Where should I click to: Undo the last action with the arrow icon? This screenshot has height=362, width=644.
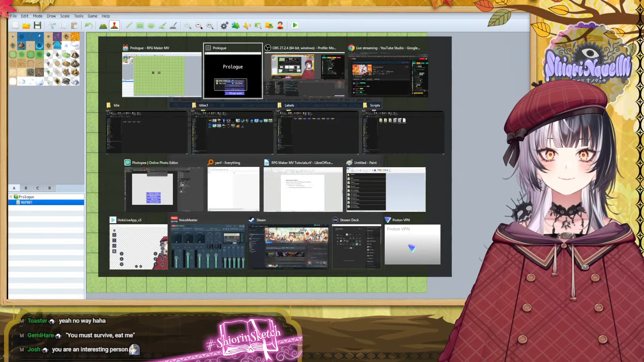pyautogui.click(x=89, y=25)
